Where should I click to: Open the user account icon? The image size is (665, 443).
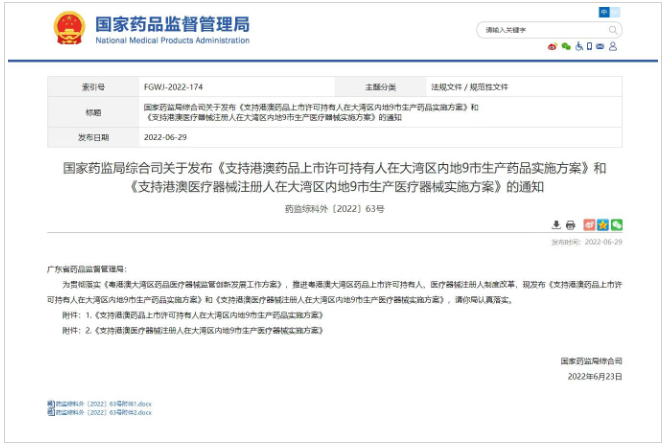tap(613, 47)
